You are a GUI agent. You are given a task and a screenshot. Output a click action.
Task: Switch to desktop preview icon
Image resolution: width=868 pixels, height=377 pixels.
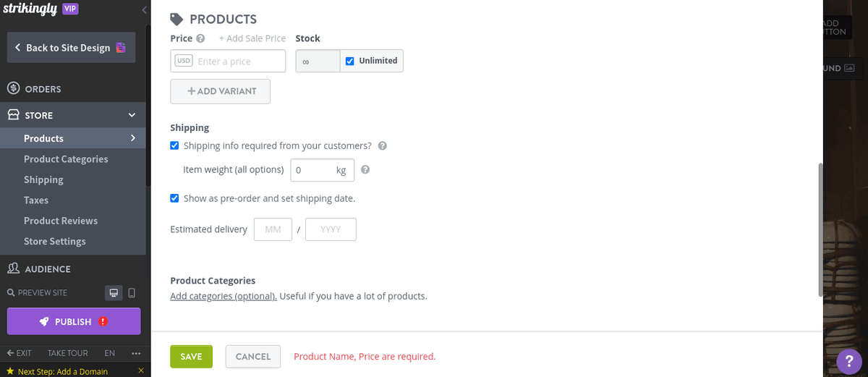coord(114,293)
